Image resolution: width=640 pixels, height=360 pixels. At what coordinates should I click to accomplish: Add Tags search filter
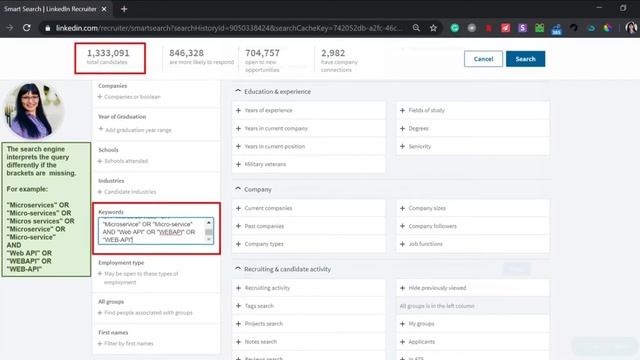309,306
